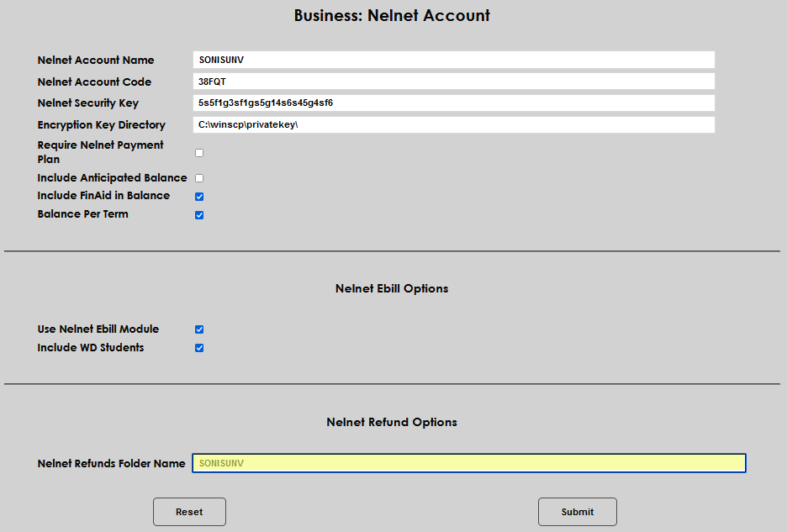
Task: Toggle Use Nelnet Ebill Module off
Action: point(198,329)
